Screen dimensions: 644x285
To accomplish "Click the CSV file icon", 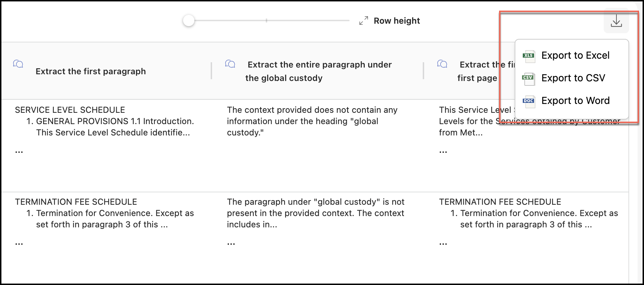I will [528, 78].
